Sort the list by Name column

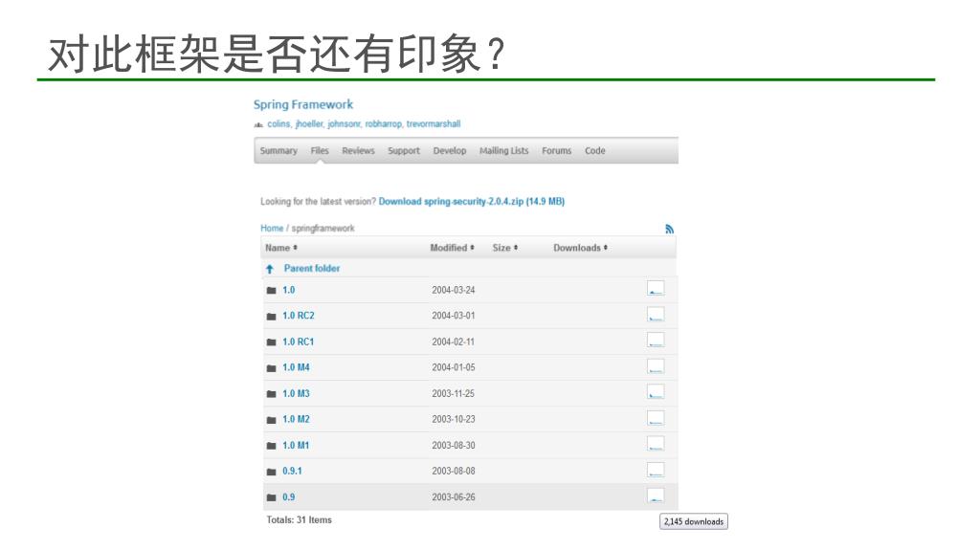pos(281,248)
